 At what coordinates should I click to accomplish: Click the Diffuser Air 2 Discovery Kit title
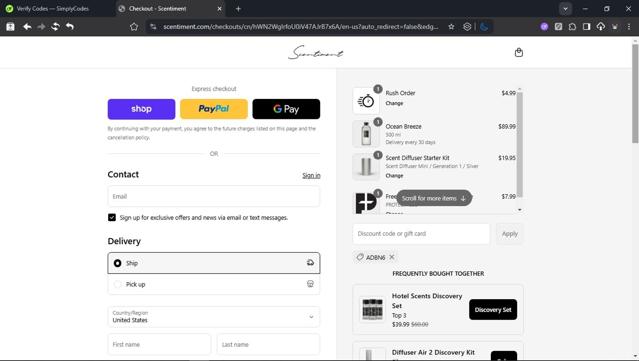(433, 352)
